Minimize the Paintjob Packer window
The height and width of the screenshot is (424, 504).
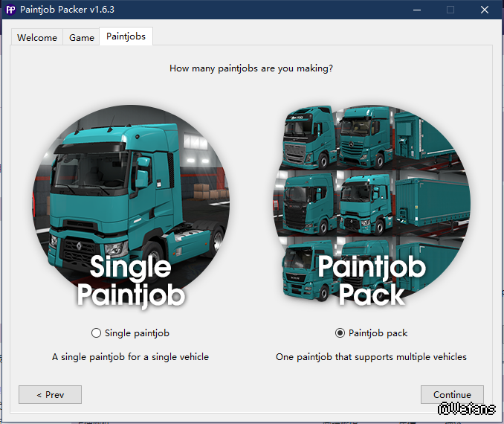(x=416, y=10)
